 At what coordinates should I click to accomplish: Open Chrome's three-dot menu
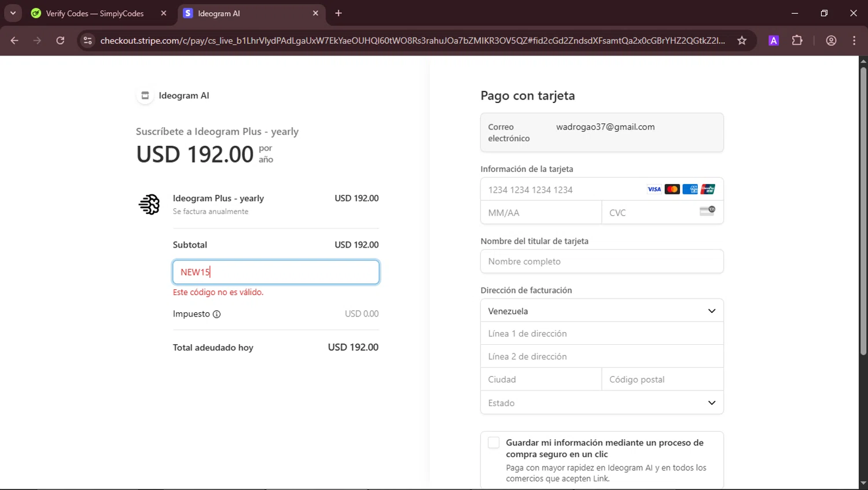pyautogui.click(x=854, y=40)
